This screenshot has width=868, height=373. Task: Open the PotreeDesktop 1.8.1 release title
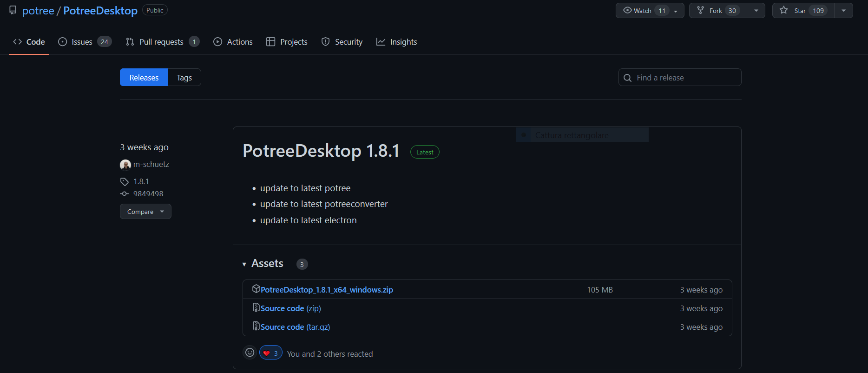[321, 151]
